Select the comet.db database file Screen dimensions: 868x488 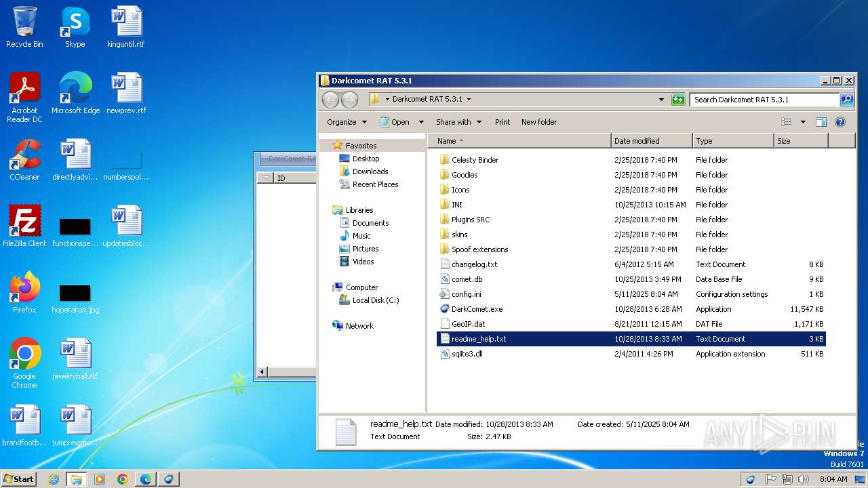pyautogui.click(x=467, y=279)
